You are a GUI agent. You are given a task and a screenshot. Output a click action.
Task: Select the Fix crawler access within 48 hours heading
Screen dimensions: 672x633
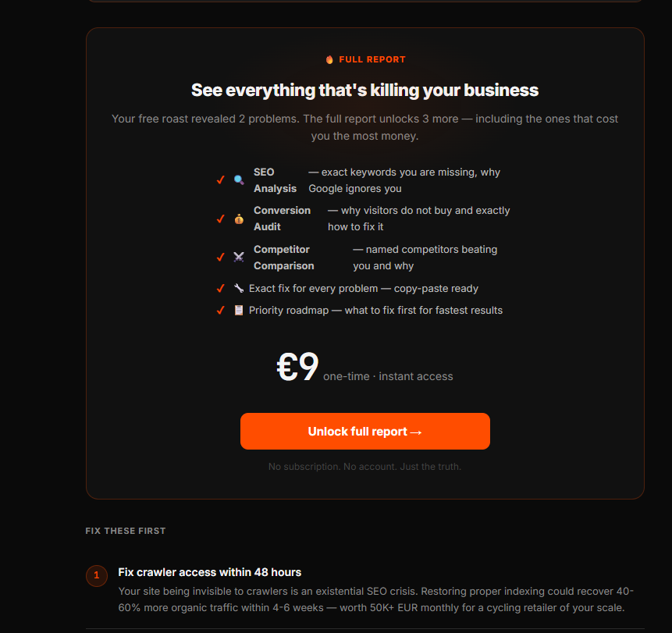coord(210,572)
